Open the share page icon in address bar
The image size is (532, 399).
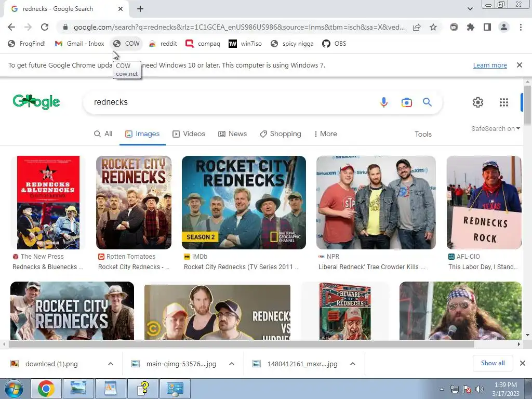click(417, 27)
